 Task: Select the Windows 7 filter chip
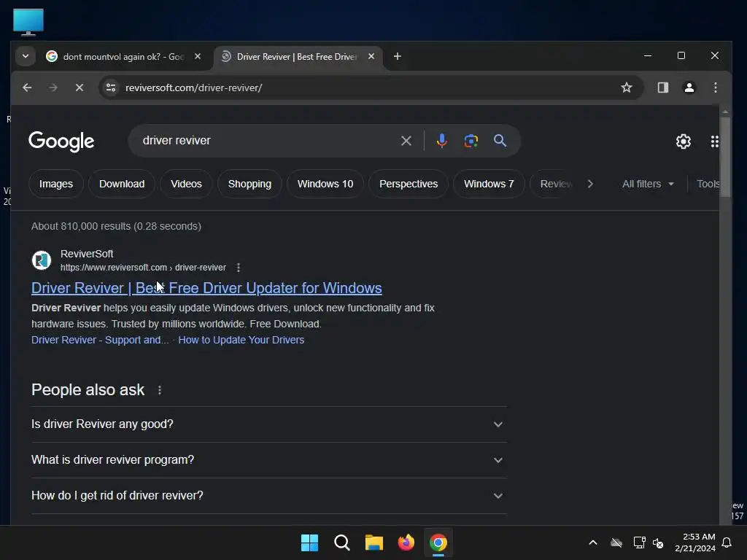pyautogui.click(x=489, y=184)
